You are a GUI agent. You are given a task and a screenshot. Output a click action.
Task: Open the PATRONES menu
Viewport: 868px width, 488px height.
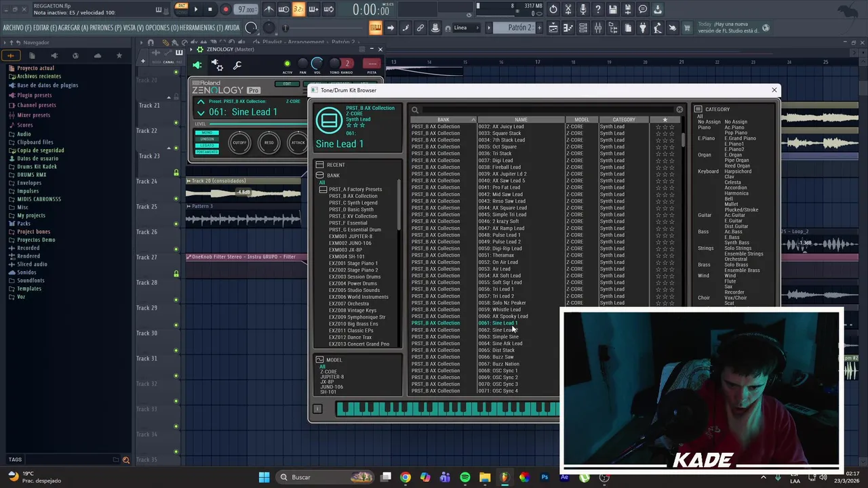tap(105, 28)
